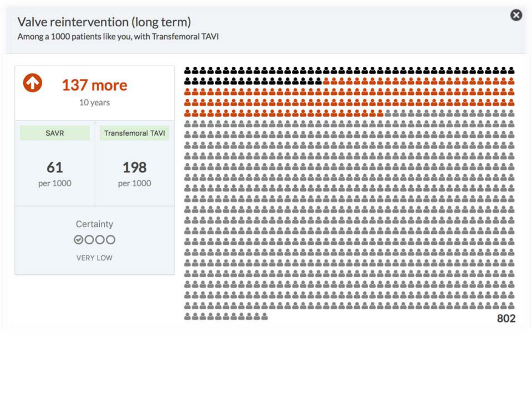Select the SAVR green label
Viewport: 532px width, 399px height.
click(x=55, y=133)
